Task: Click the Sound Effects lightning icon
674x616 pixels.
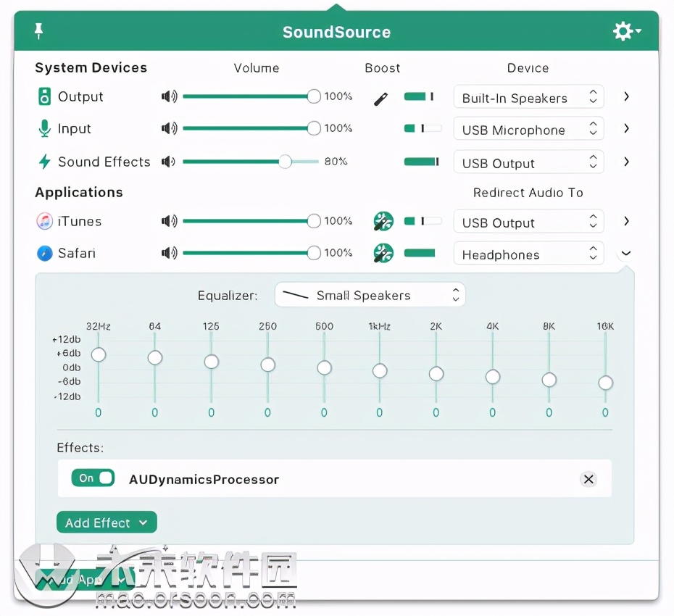Action: coord(42,162)
